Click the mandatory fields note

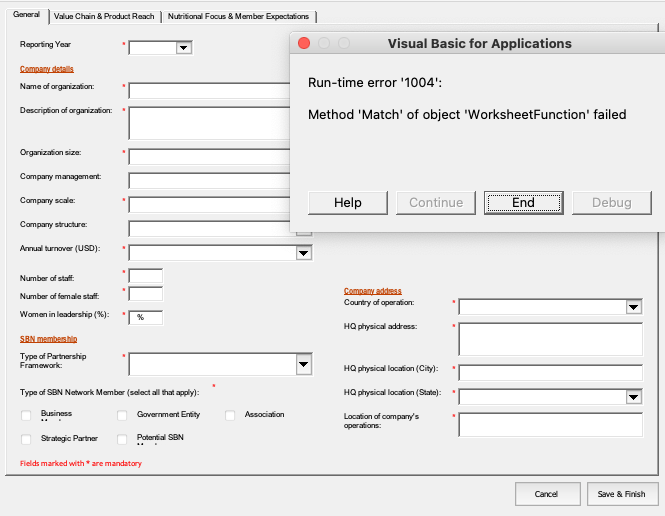[81, 463]
